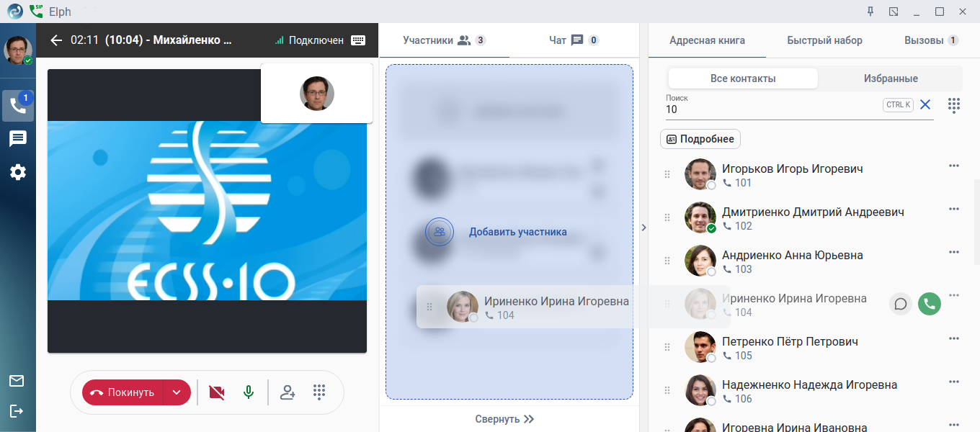Click the drag handle for Дмитриенко Дмитрий Андреевич
This screenshot has height=432, width=980.
pos(667,217)
